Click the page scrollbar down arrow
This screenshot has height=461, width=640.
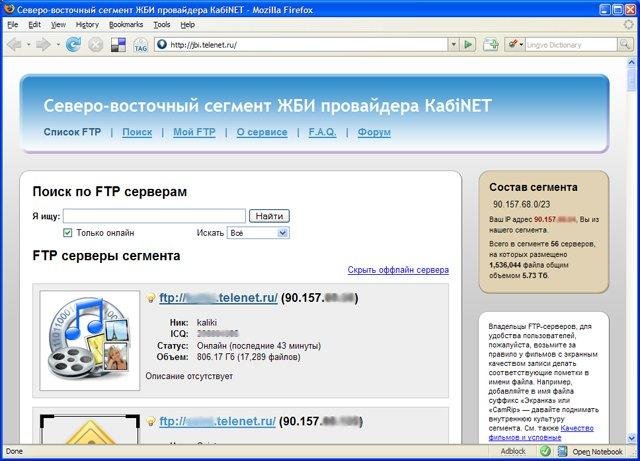coord(631,438)
